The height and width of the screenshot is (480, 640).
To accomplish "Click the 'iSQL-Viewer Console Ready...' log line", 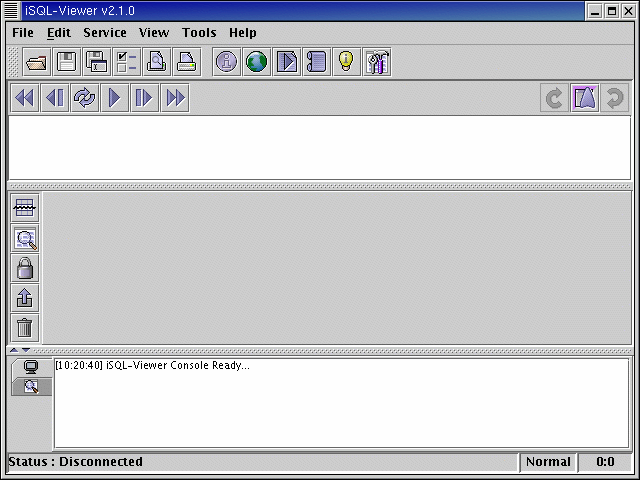I will point(152,365).
